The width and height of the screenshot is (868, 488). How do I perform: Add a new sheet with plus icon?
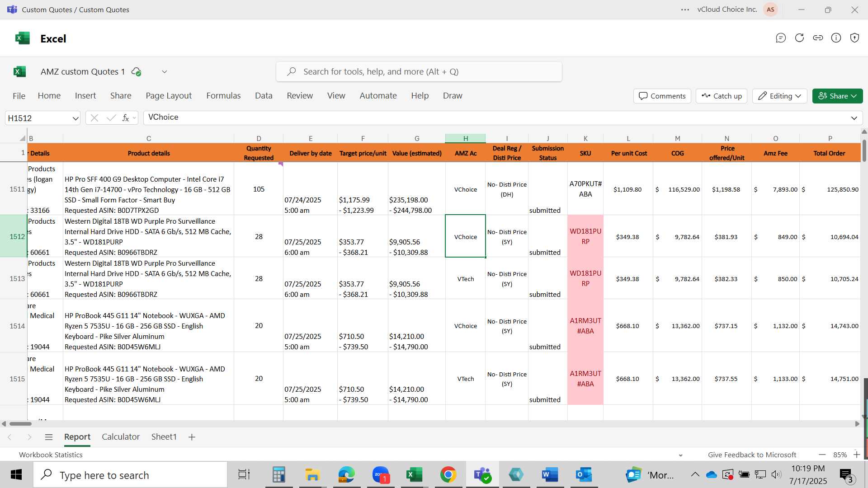(x=192, y=437)
